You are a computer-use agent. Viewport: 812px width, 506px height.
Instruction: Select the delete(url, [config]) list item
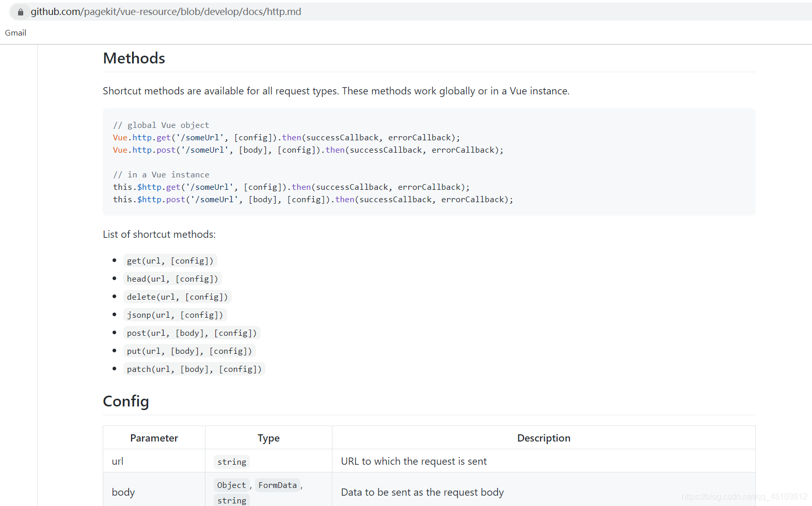(177, 297)
